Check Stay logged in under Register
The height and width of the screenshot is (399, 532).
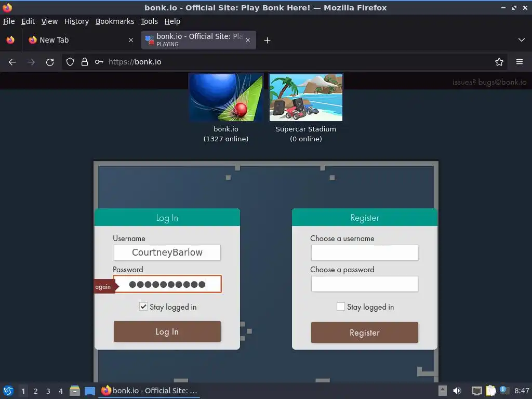341,307
